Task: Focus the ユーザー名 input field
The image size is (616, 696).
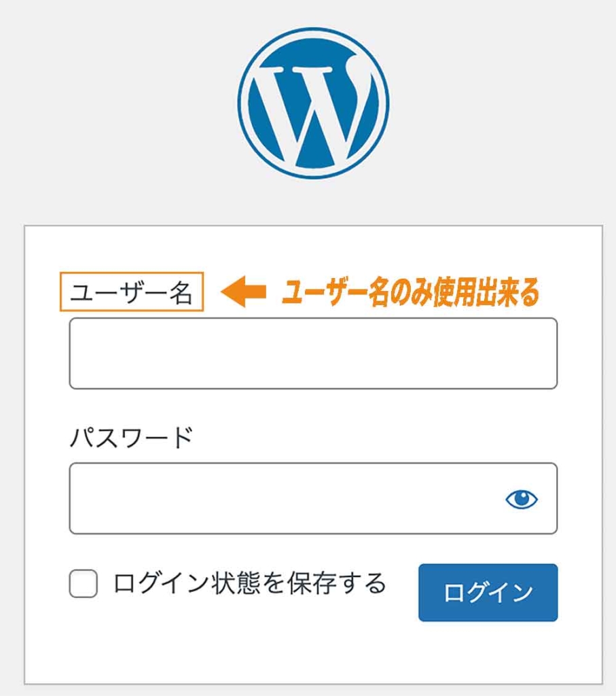Action: point(313,353)
